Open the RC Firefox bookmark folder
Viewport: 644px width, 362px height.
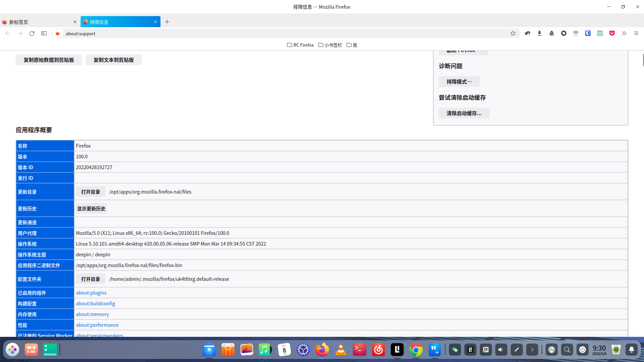pos(301,45)
